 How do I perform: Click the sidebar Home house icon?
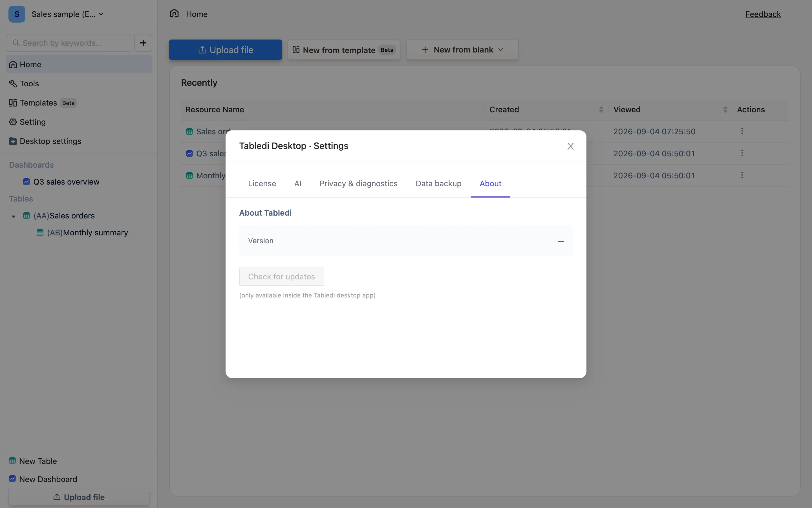point(13,64)
